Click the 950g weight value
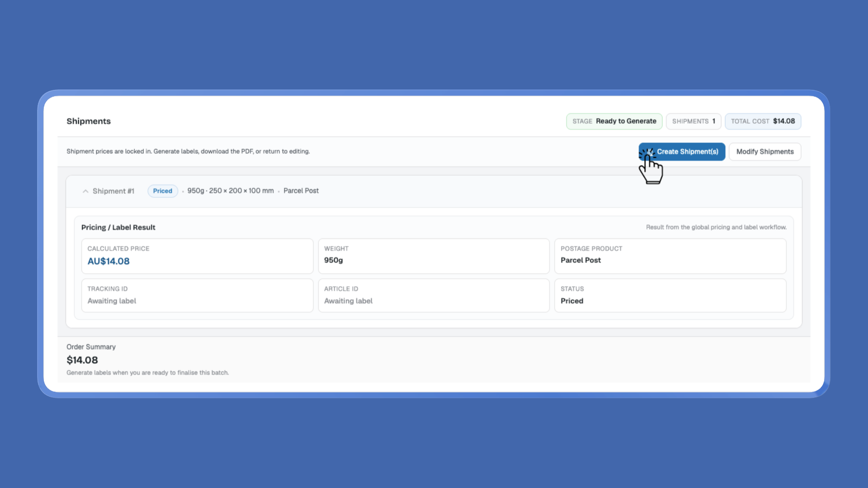Image resolution: width=868 pixels, height=488 pixels. click(334, 260)
